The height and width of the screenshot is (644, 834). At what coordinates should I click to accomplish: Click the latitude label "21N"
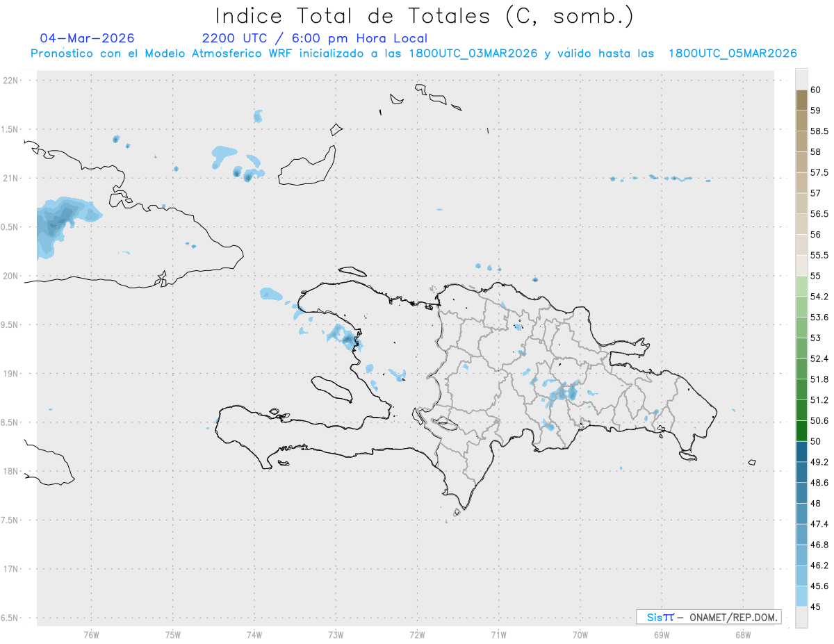[x=11, y=179]
